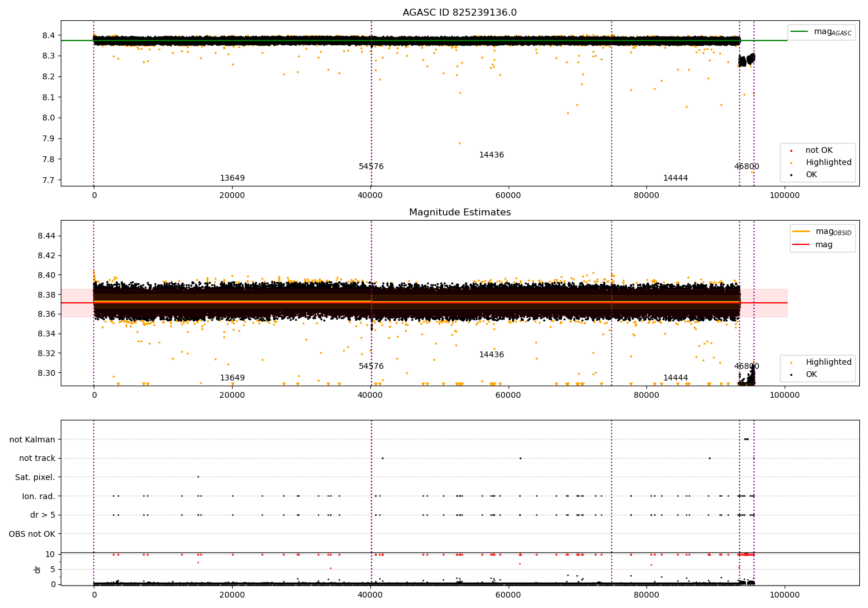
Task: Click the green line sample in mag AGASC legend
Action: tap(800, 31)
